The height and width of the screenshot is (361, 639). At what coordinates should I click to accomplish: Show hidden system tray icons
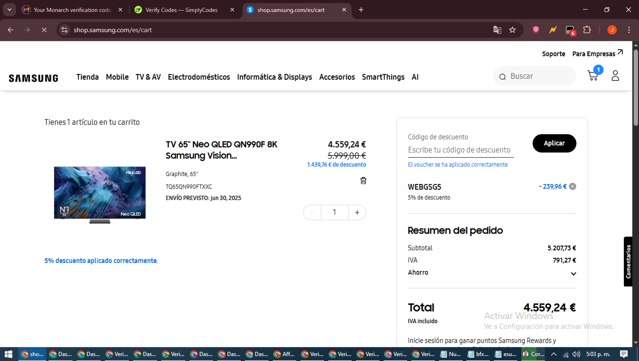pos(553,354)
